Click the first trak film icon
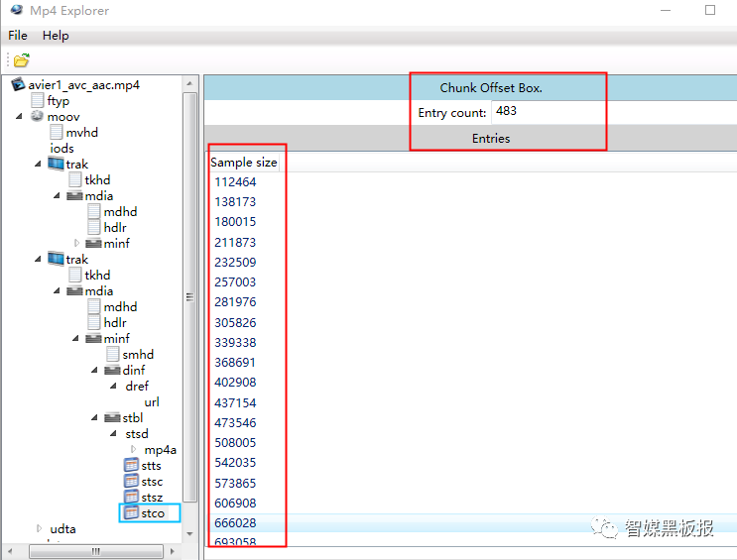This screenshot has width=737, height=560. 56,164
